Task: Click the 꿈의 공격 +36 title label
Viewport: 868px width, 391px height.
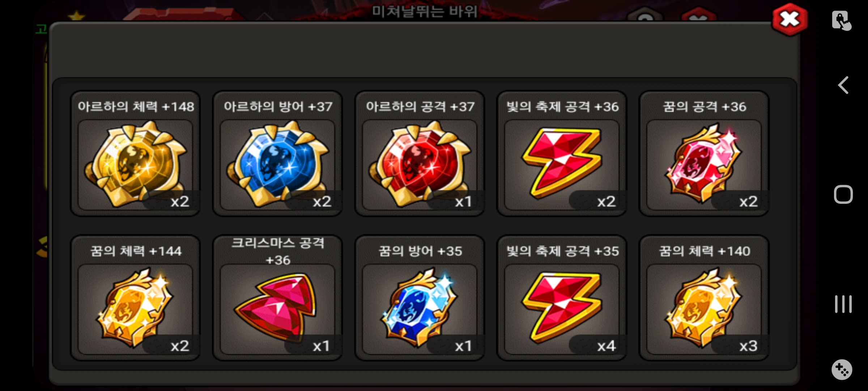Action: [x=705, y=106]
